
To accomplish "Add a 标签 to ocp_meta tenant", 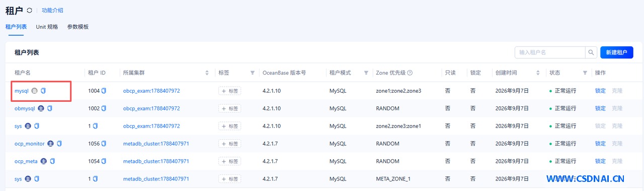I will [229, 161].
